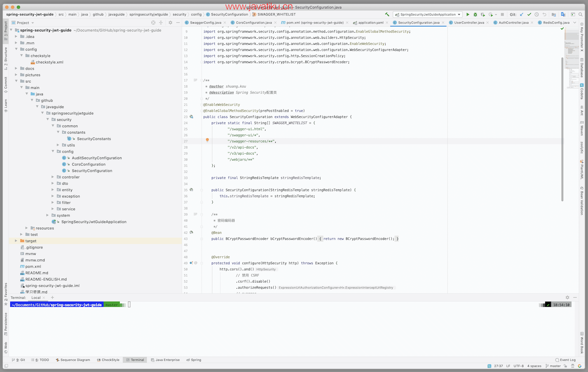Switch to UserController.java tab

pos(469,23)
